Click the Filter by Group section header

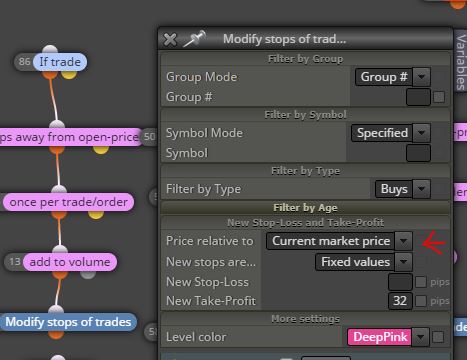pos(305,59)
